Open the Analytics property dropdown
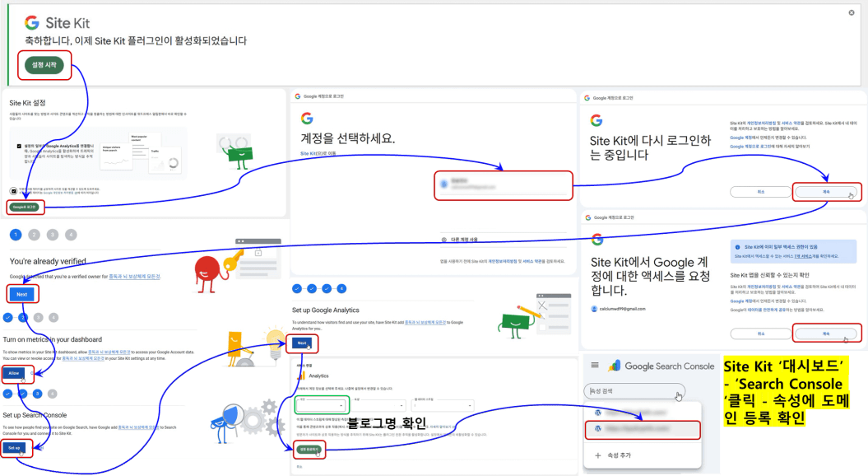 tap(378, 405)
